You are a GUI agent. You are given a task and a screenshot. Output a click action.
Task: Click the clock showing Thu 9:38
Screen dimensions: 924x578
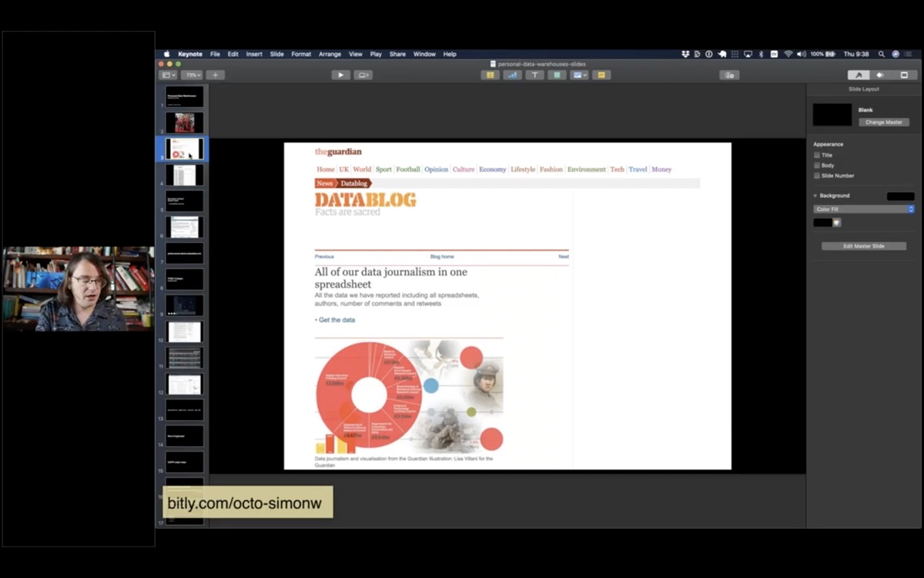click(856, 54)
